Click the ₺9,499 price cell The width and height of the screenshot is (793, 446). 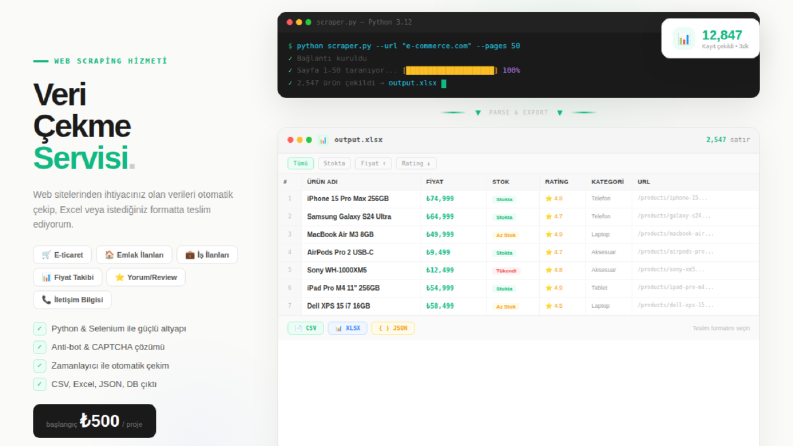click(438, 252)
